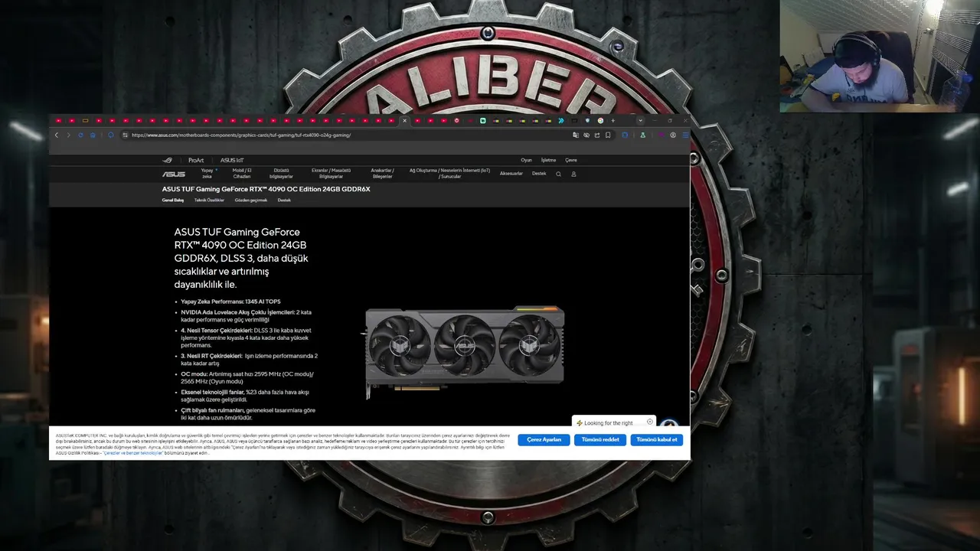Open Destek in main navigation

tap(539, 174)
